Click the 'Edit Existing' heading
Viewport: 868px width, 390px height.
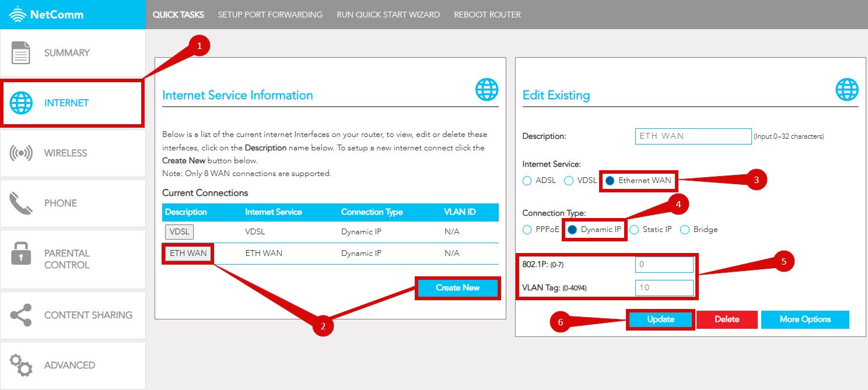click(556, 96)
